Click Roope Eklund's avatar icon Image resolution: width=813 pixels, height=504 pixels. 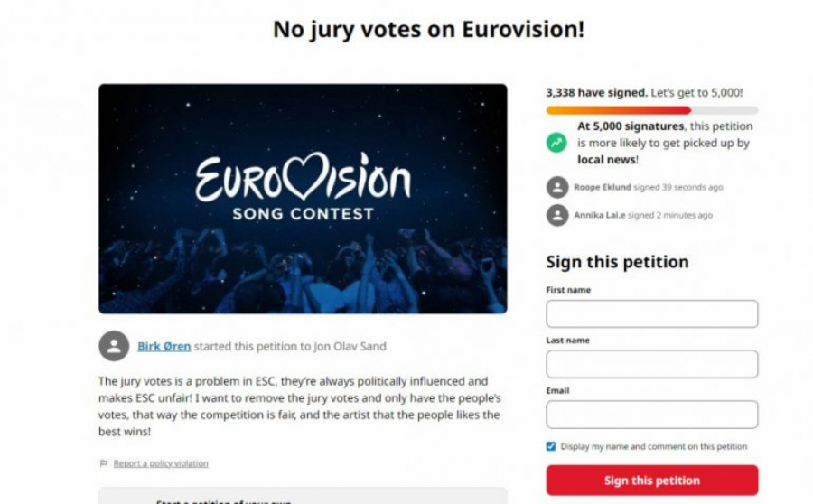tap(557, 188)
